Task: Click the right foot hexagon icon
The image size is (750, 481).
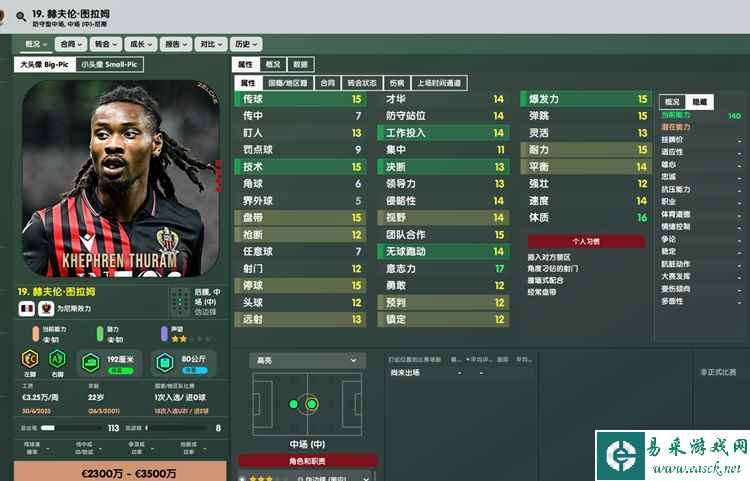Action: pos(57,359)
